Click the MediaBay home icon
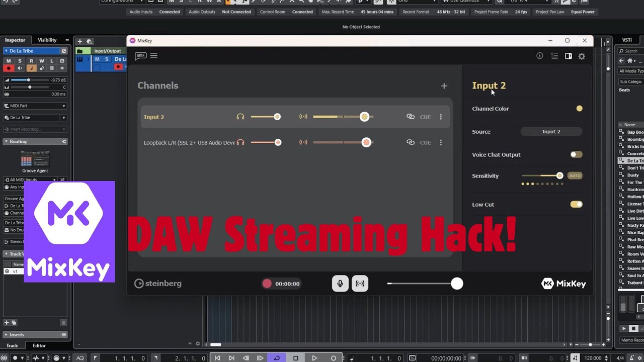644x362 pixels. [x=630, y=61]
